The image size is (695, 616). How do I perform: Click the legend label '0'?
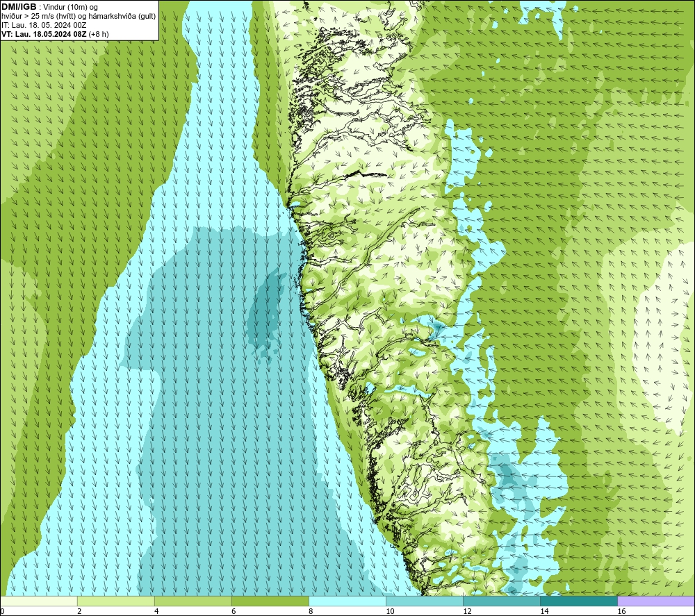[2, 611]
